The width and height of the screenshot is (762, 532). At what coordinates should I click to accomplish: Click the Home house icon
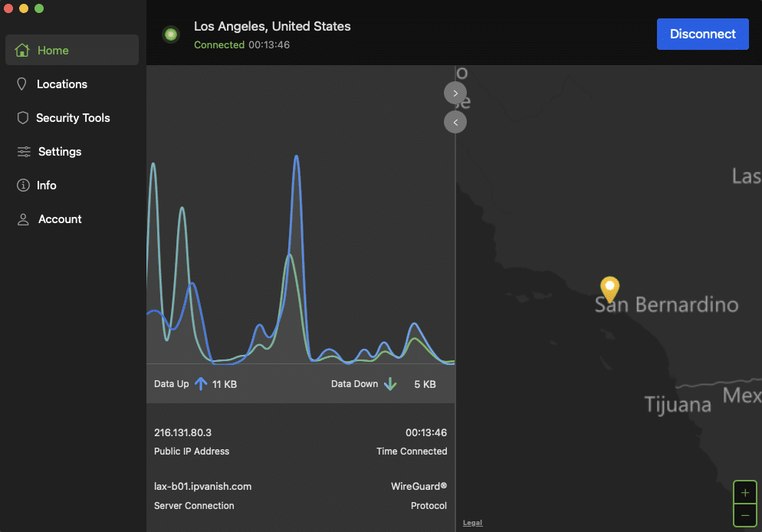click(22, 51)
